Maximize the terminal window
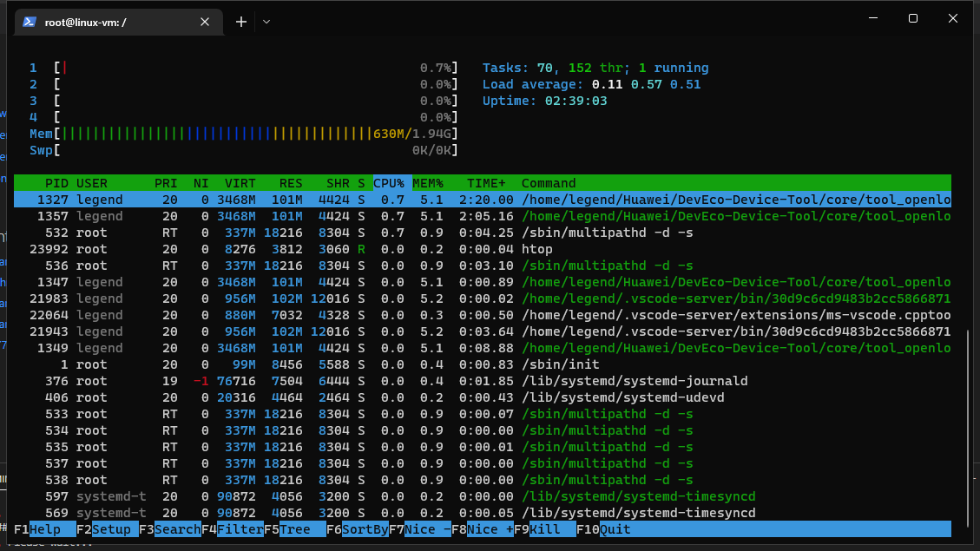Viewport: 980px width, 551px height. pos(913,18)
